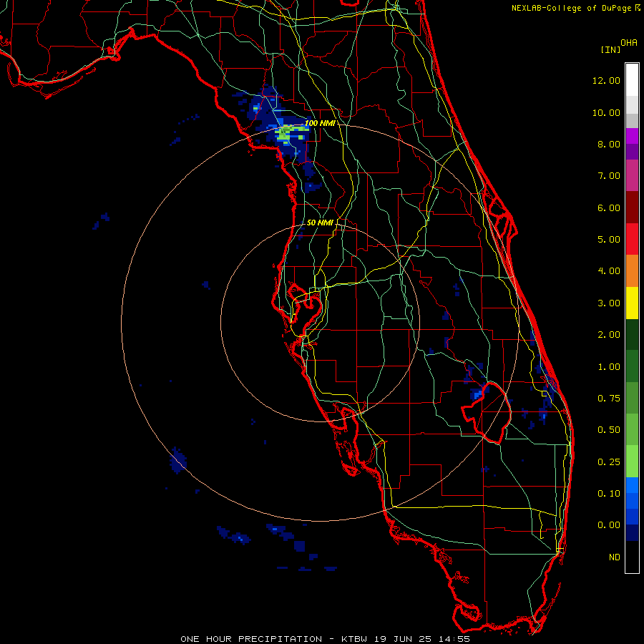
Task: Click the "3.00" legend value
Action: (609, 303)
